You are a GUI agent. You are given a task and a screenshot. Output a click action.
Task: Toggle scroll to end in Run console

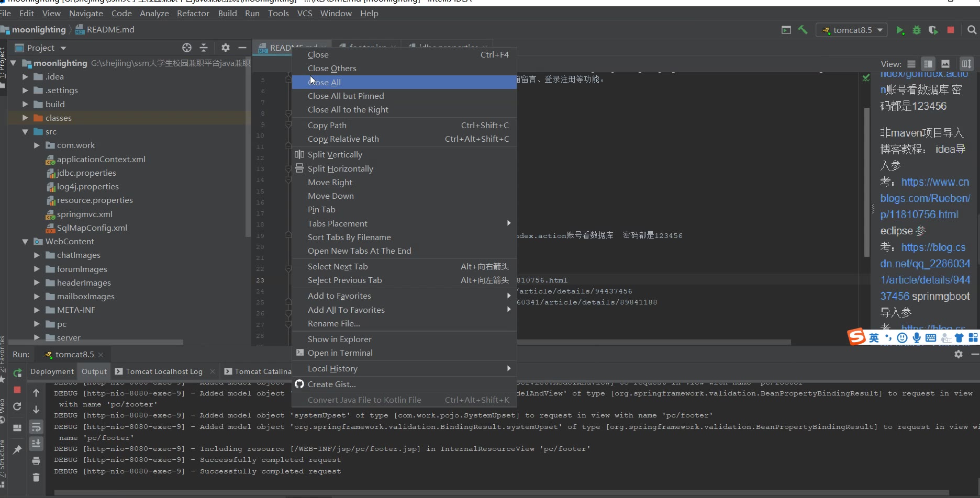[36, 444]
